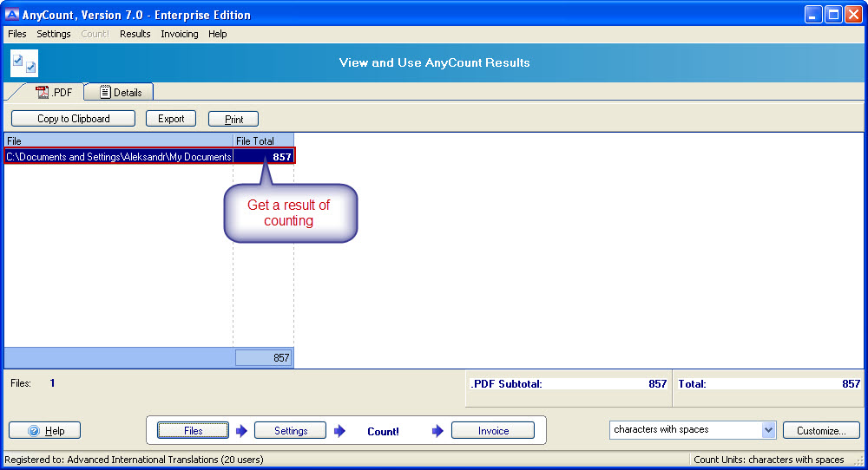Open the count units dropdown arrow
The width and height of the screenshot is (868, 470).
tap(768, 429)
